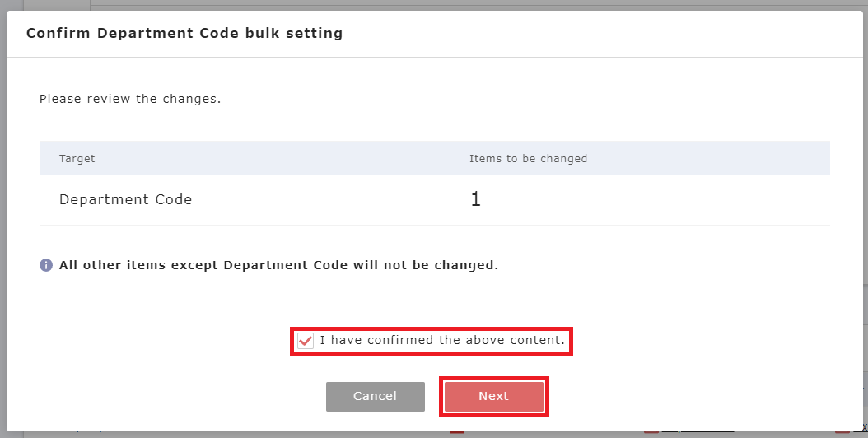Click the empty right side of the dialog header
This screenshot has height=438, width=868.
click(x=659, y=34)
